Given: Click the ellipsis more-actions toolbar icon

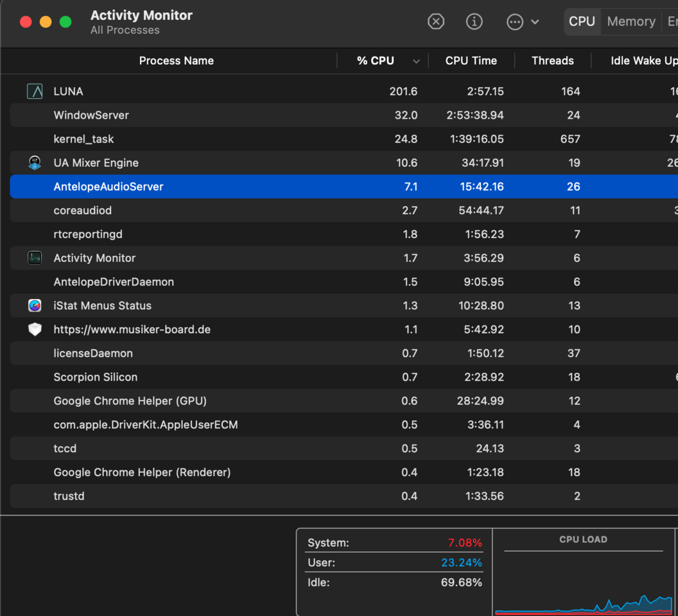Looking at the screenshot, I should 514,22.
